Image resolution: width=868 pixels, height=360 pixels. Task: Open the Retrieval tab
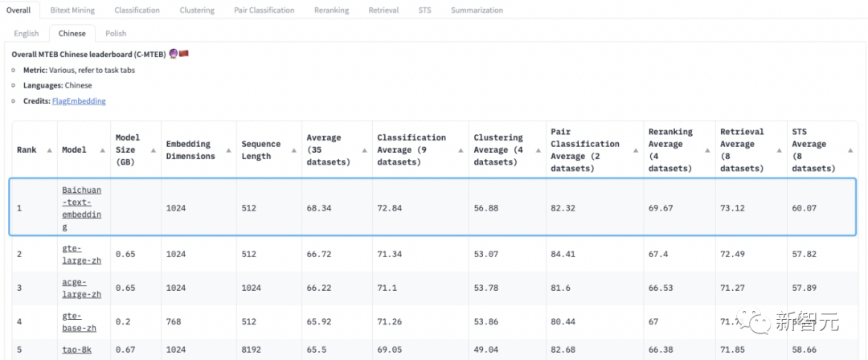(383, 10)
